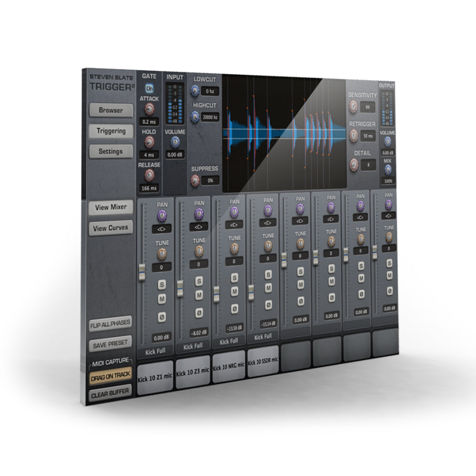The image size is (476, 476).
Task: Click the Pan knob on Kick 10 Z1 channel
Action: (162, 216)
